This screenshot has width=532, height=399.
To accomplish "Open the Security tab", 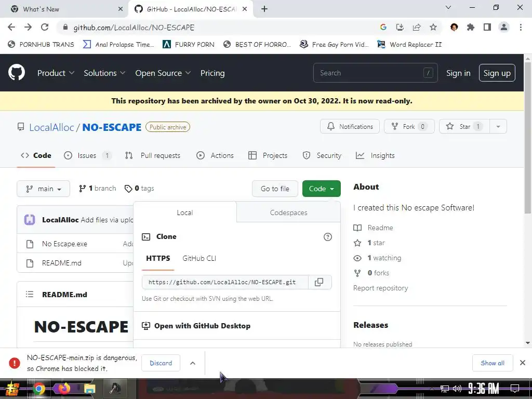I will point(322,155).
